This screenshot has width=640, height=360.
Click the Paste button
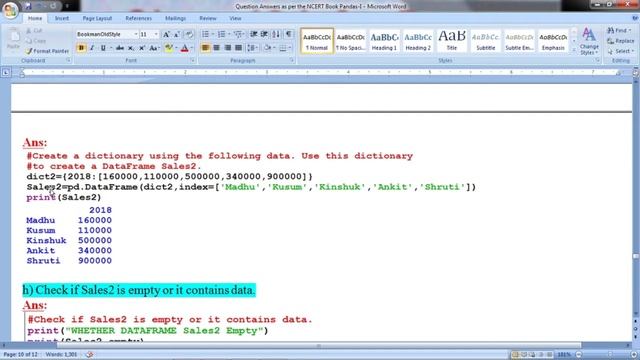[13, 40]
